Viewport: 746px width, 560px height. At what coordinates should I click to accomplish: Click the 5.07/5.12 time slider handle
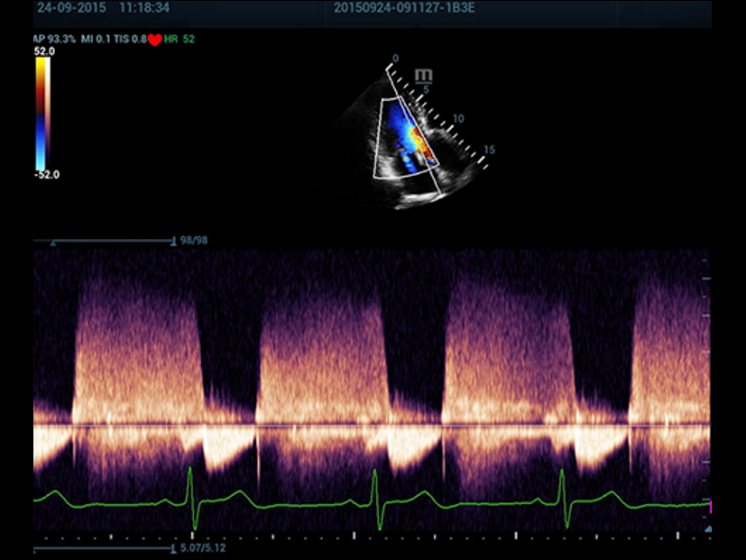pyautogui.click(x=172, y=547)
